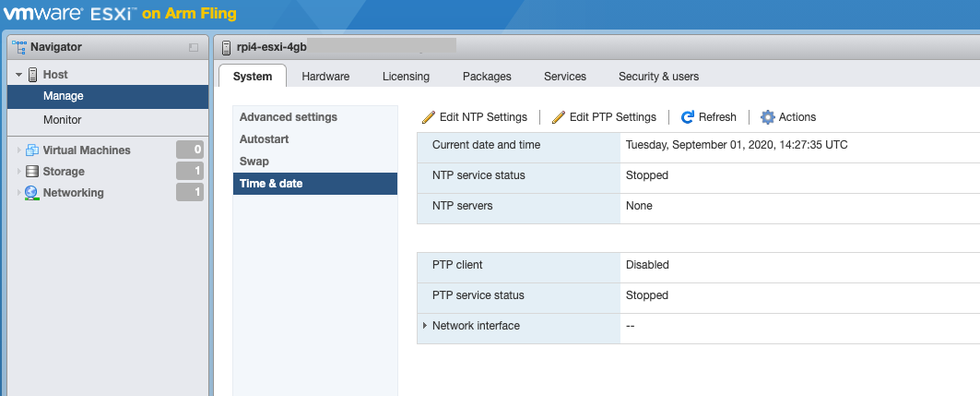Click the Host label in Navigator
The width and height of the screenshot is (980, 396).
pos(55,75)
